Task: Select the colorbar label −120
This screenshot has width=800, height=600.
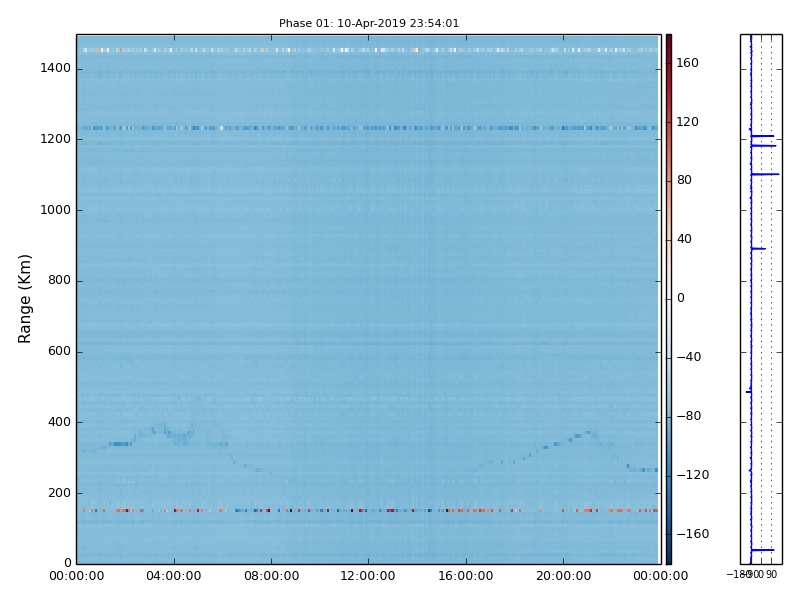Action: [693, 475]
